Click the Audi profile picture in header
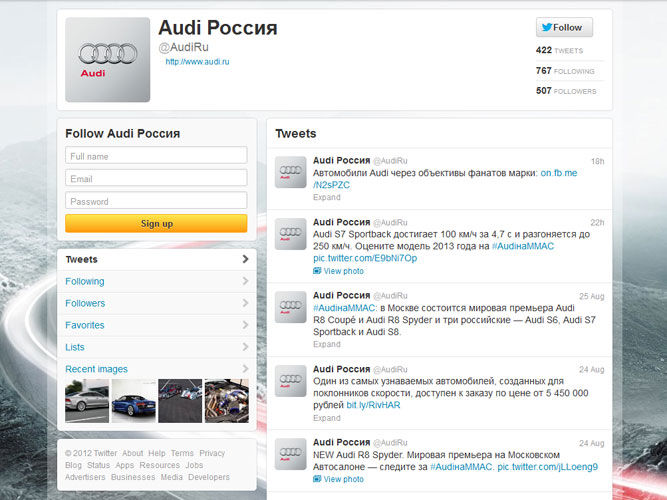 (x=108, y=60)
